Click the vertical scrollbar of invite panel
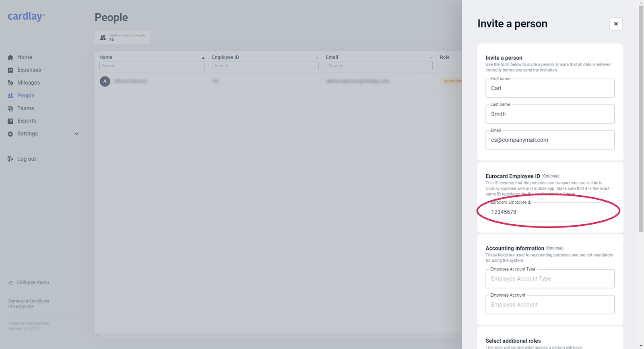Viewport: 644px width, 349px height. point(641,121)
